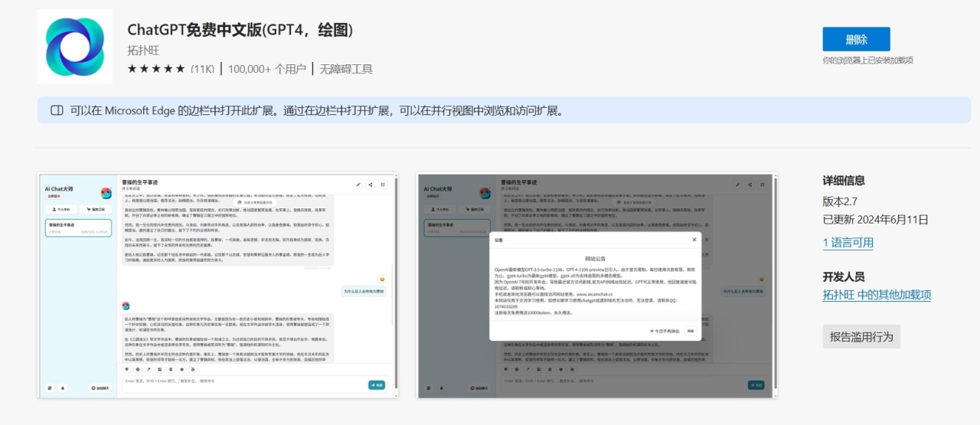This screenshot has height=425, width=980.
Task: Click the 版本2.7 version text
Action: (840, 201)
